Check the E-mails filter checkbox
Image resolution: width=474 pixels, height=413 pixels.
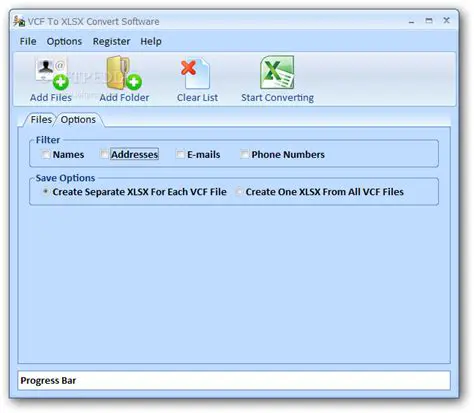tap(180, 154)
